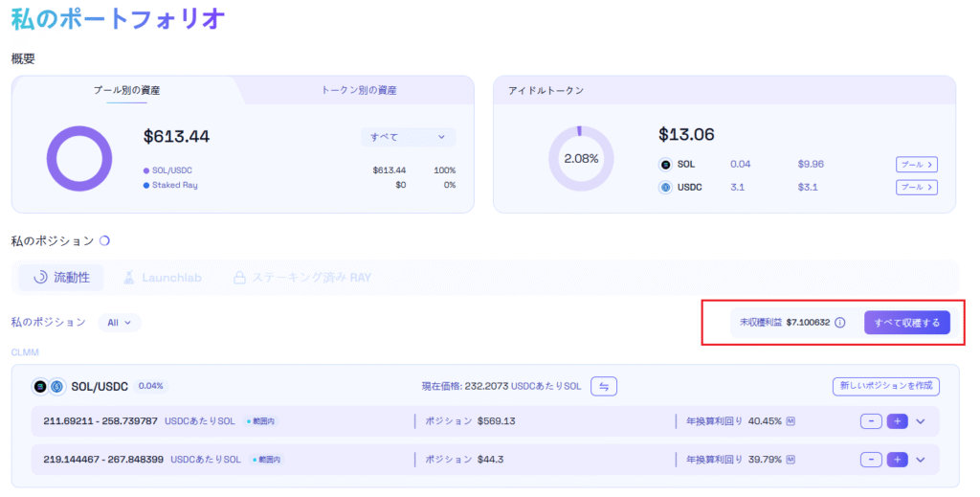Screen dimensions: 980x497
Task: Click the USDC token icon in idle tokens
Action: (666, 187)
